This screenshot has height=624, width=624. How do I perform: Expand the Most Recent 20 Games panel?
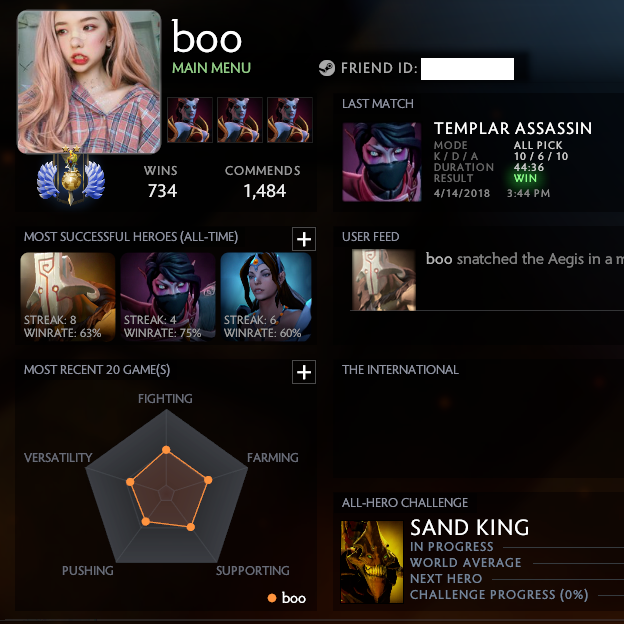click(x=304, y=372)
